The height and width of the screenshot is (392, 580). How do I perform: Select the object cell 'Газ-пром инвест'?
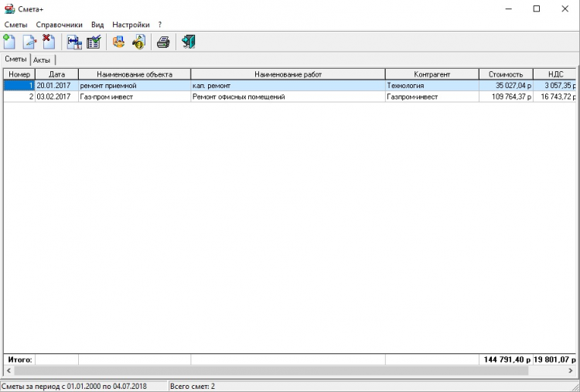pos(135,97)
